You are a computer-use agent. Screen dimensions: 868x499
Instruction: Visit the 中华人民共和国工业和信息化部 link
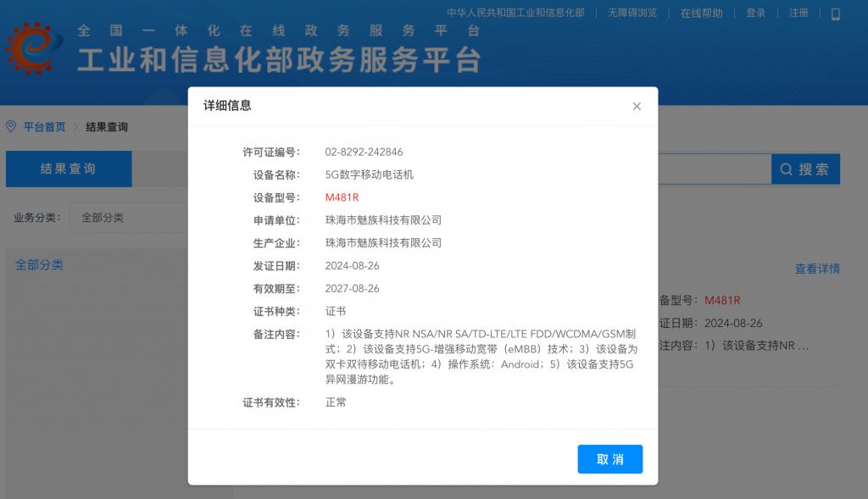click(515, 14)
